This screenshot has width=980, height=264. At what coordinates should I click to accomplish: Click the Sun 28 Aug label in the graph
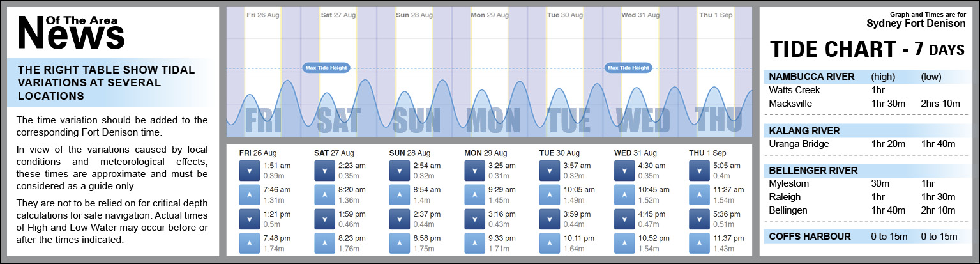413,14
